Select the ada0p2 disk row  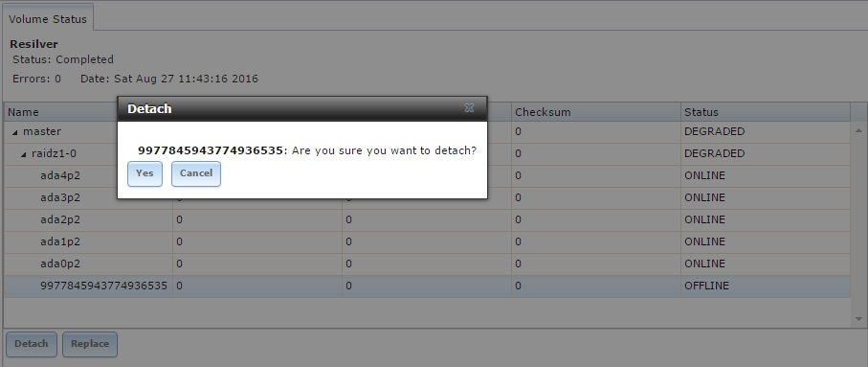427,264
